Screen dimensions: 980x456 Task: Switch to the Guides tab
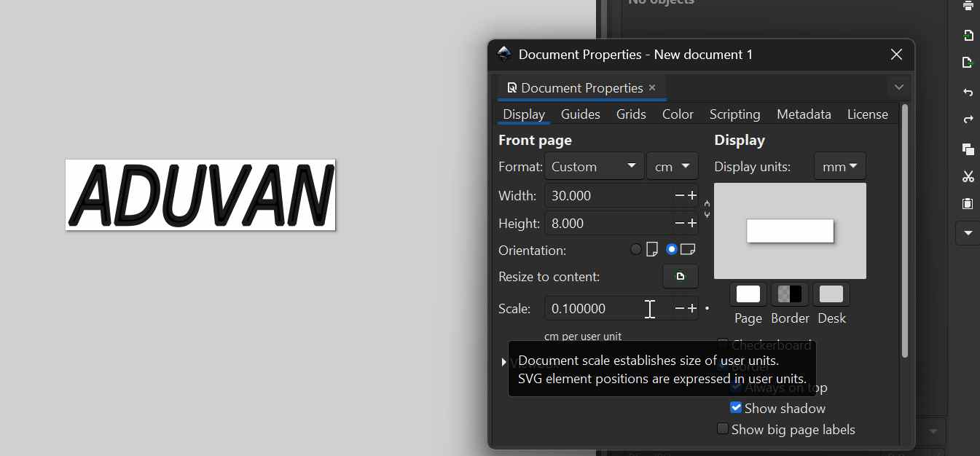pos(581,114)
